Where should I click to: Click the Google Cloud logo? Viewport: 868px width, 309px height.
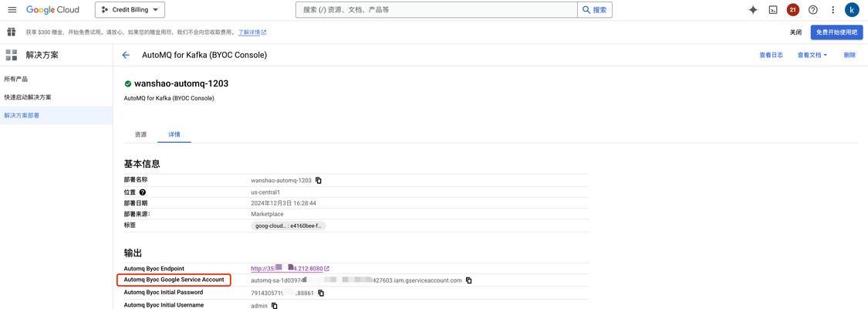coord(52,10)
